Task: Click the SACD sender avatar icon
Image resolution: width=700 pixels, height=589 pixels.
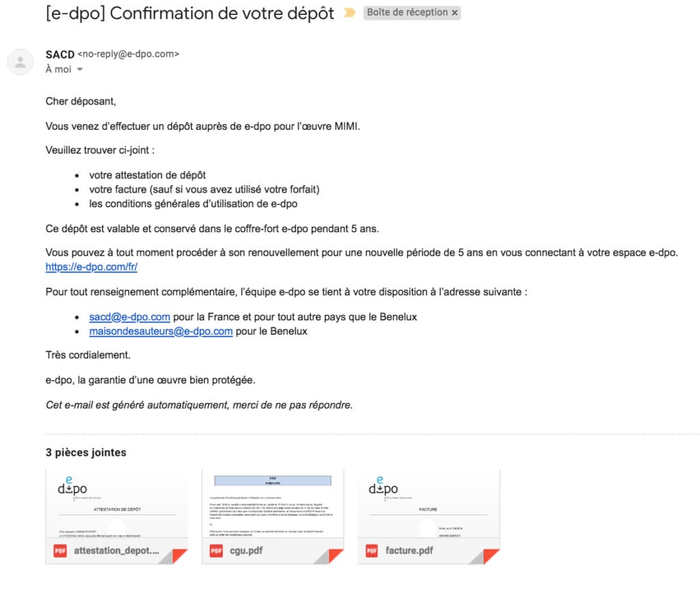Action: pos(20,62)
